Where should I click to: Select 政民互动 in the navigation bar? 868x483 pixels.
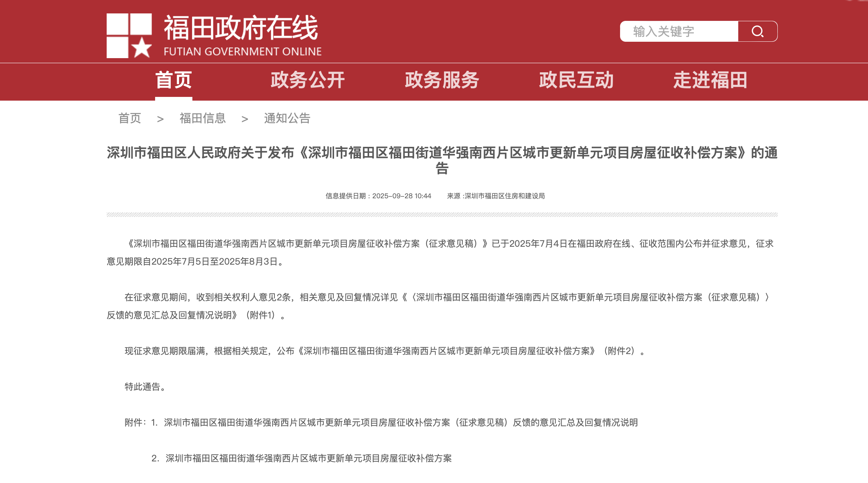576,80
